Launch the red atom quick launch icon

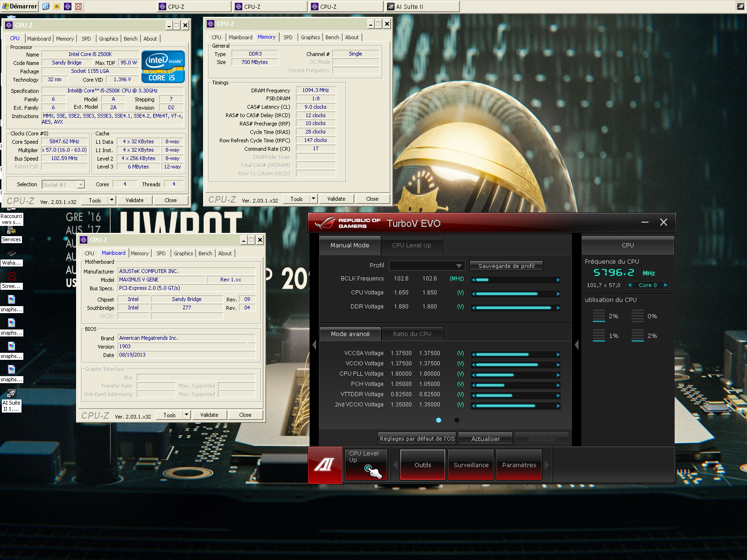(78, 7)
